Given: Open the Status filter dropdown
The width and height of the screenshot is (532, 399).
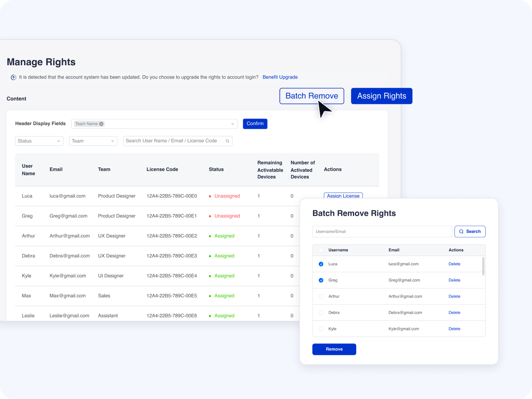Looking at the screenshot, I should pyautogui.click(x=39, y=141).
